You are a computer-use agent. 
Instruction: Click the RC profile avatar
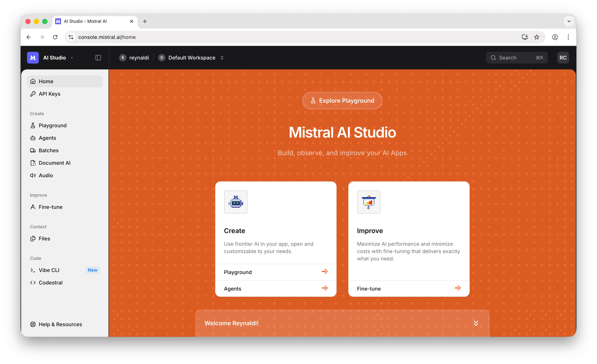pos(563,58)
